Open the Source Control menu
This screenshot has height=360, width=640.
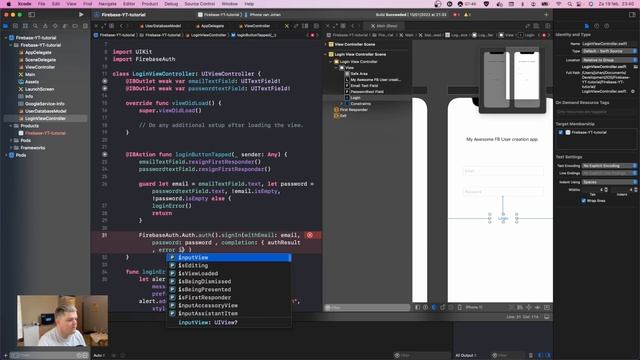pos(200,4)
